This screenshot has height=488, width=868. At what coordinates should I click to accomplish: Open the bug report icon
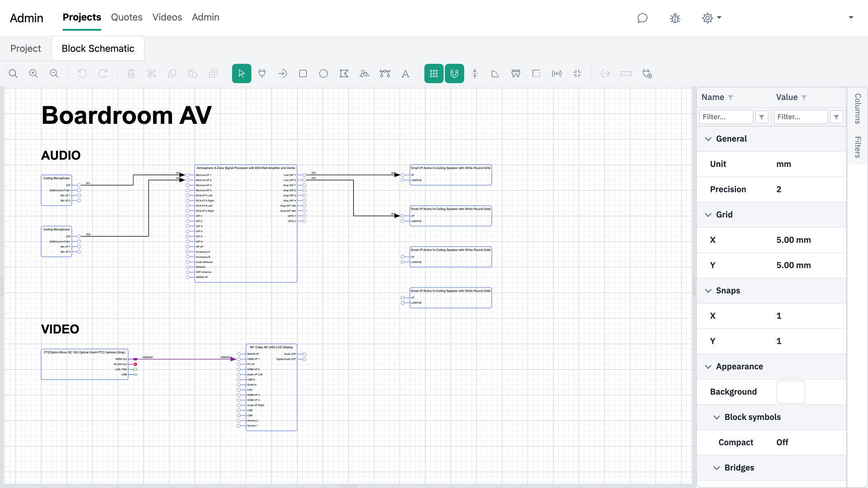point(675,18)
